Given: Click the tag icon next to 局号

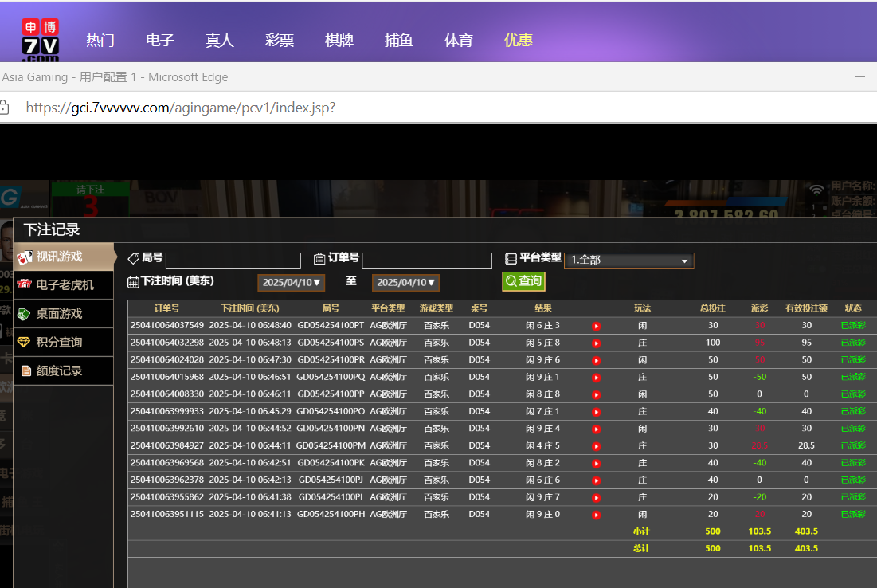Looking at the screenshot, I should [133, 258].
